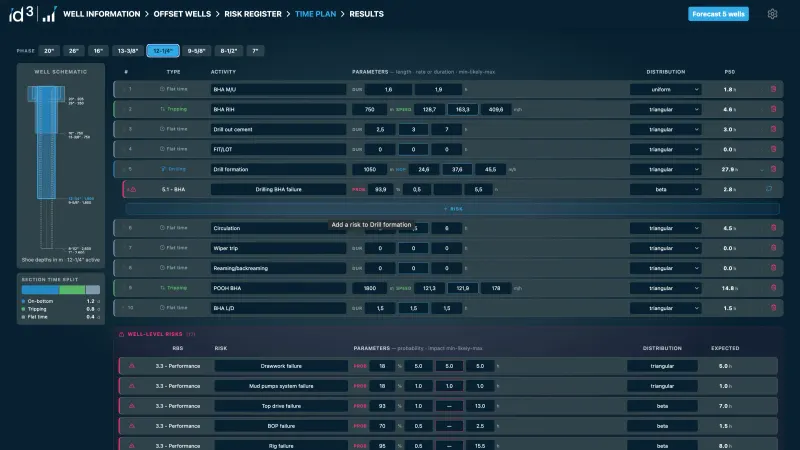The width and height of the screenshot is (800, 450).
Task: Edit the Top drive failure risk name
Action: coord(281,406)
